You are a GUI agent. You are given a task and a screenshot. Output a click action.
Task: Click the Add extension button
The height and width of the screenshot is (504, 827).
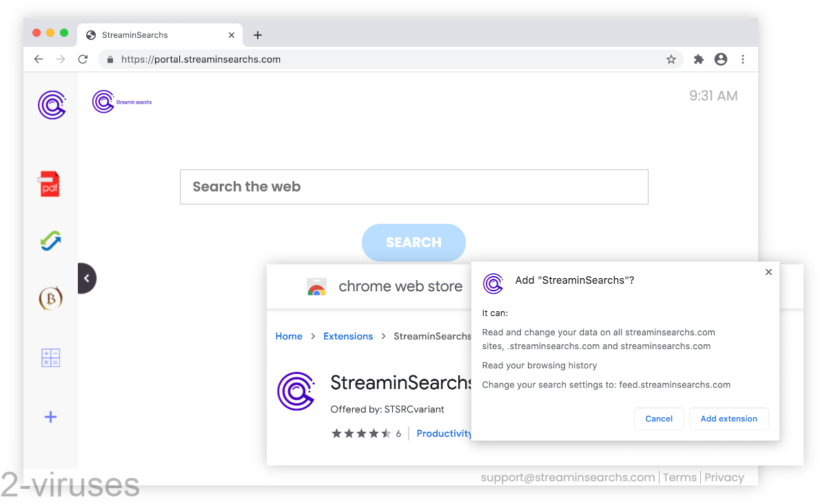[x=728, y=419]
